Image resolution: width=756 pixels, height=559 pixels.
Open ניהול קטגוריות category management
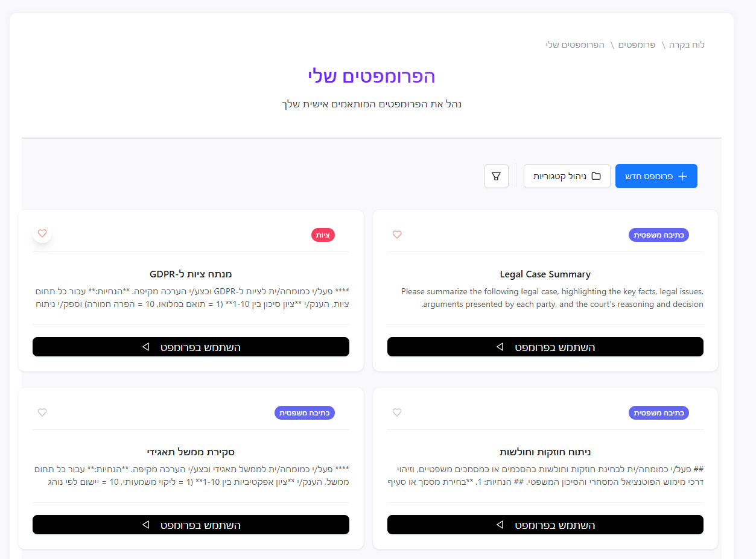pos(567,176)
